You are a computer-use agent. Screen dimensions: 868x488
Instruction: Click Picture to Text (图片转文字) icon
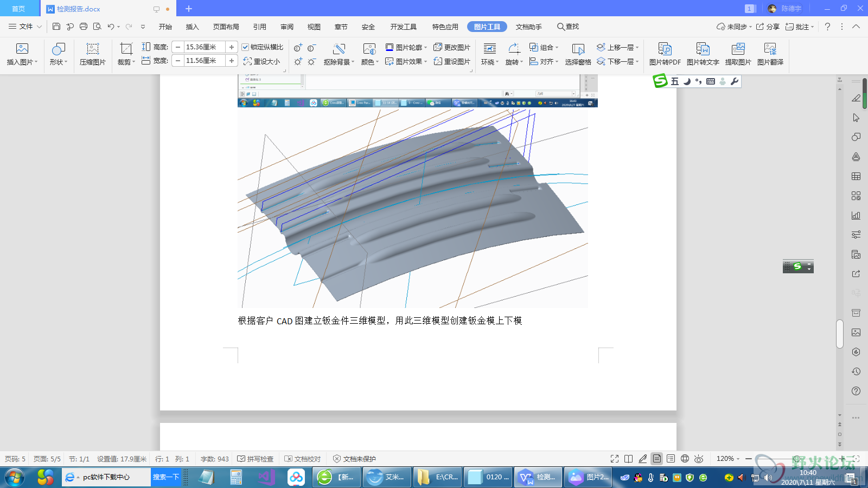[703, 49]
